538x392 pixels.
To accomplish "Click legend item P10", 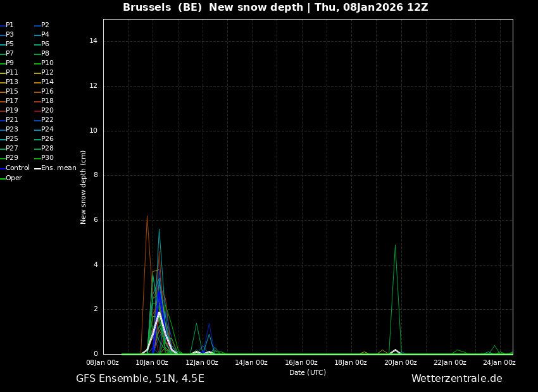I will click(x=44, y=63).
